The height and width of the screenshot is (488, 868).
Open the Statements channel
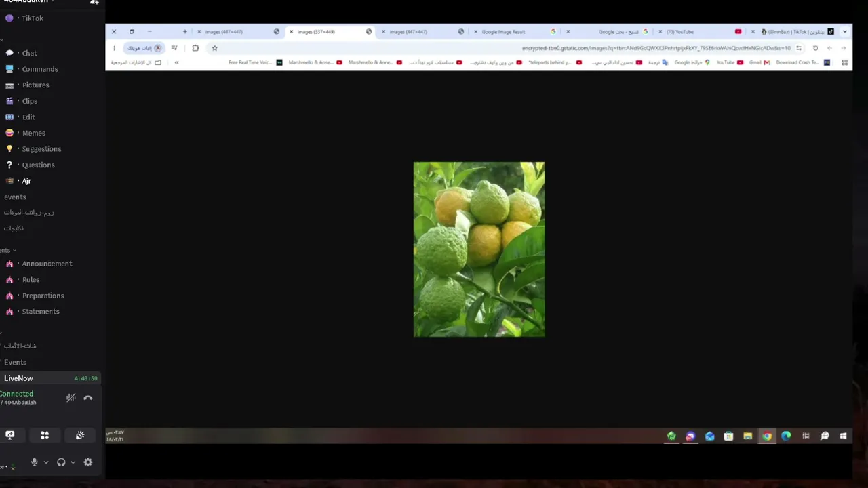41,312
